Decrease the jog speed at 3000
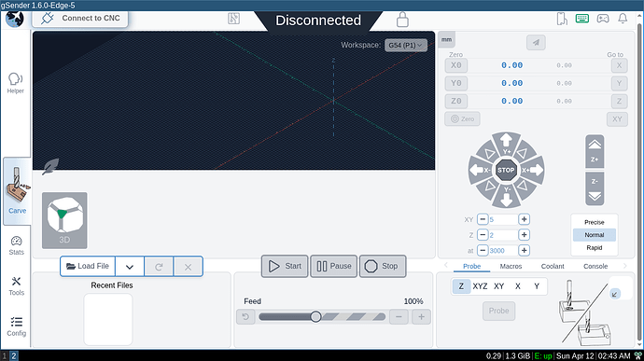Image resolution: width=644 pixels, height=361 pixels. (483, 250)
